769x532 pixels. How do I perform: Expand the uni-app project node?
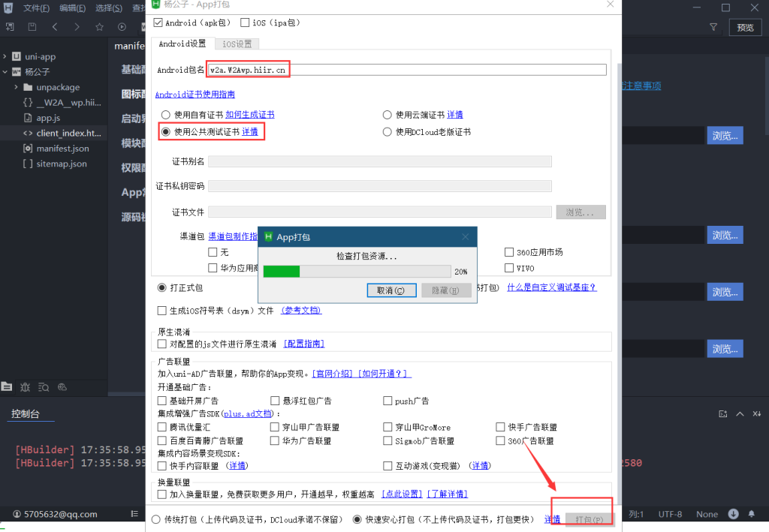pos(5,56)
